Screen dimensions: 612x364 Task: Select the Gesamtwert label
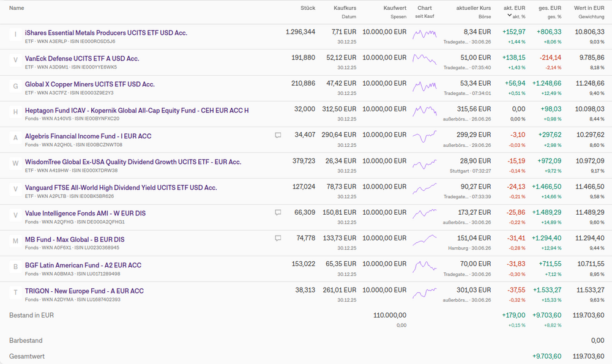tap(27, 356)
